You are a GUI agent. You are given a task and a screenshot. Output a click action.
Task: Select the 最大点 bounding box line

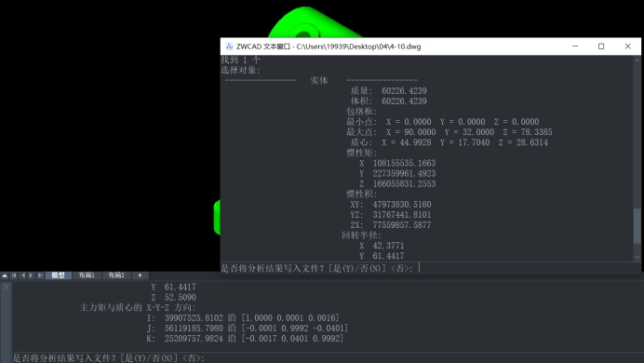pyautogui.click(x=449, y=132)
